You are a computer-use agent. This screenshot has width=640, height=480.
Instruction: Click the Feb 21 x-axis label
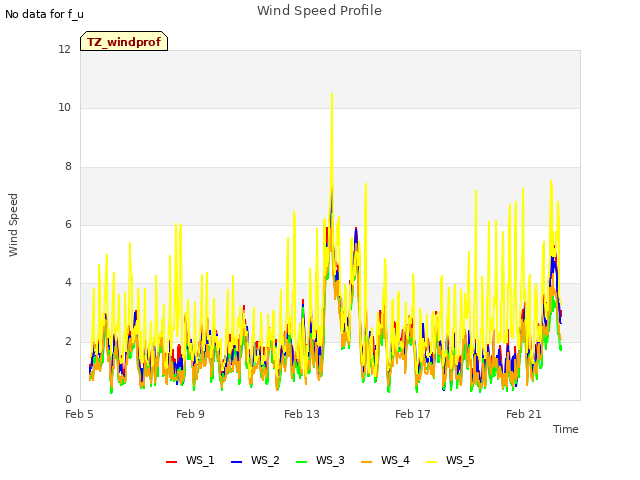point(524,414)
